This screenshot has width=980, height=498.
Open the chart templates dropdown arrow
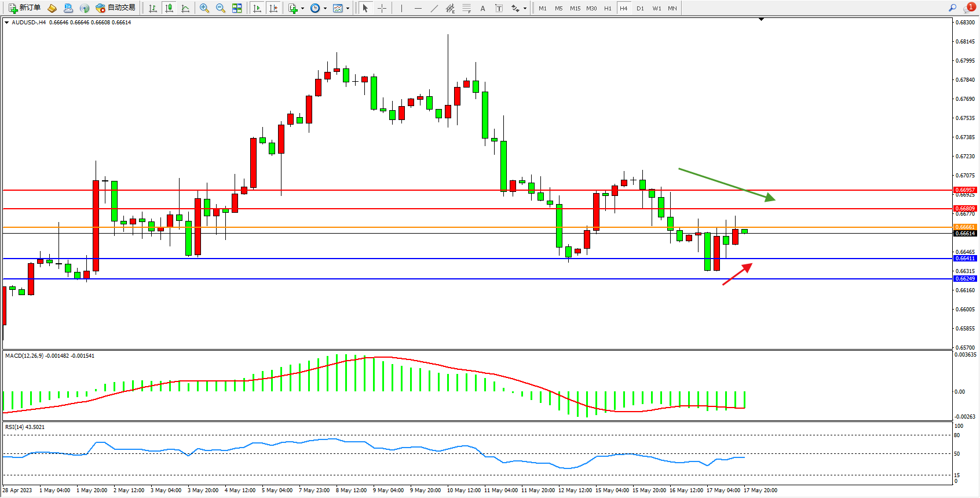[348, 8]
